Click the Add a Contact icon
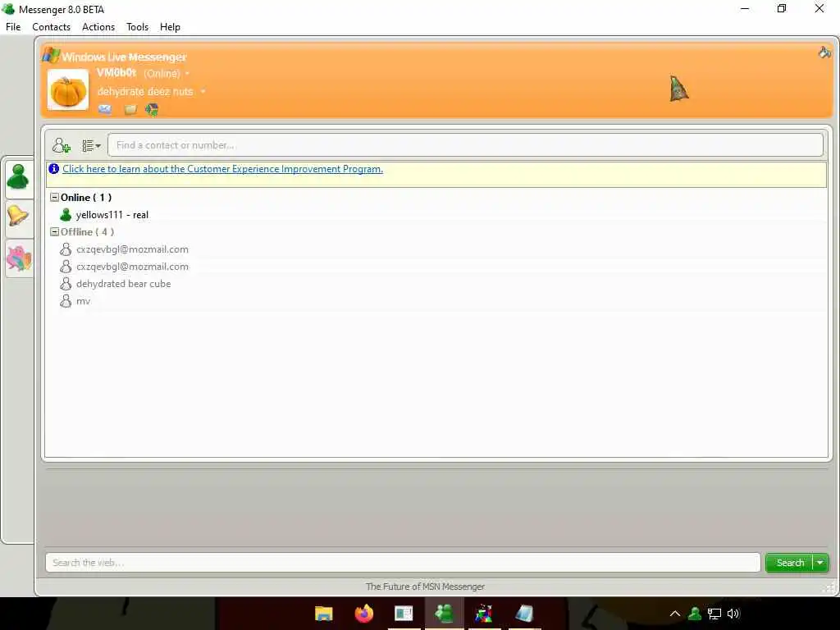Image resolution: width=840 pixels, height=630 pixels. (x=61, y=145)
